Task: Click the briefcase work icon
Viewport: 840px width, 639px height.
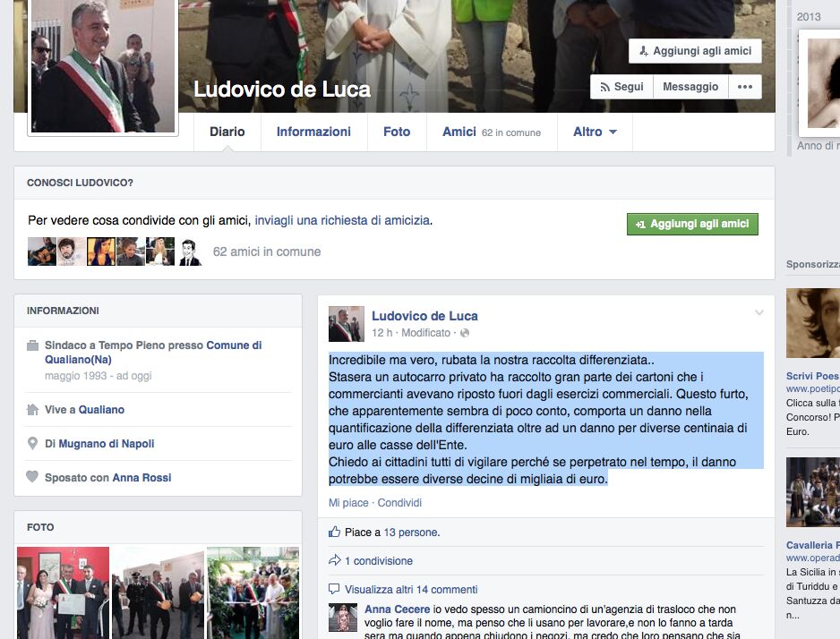Action: click(x=32, y=345)
